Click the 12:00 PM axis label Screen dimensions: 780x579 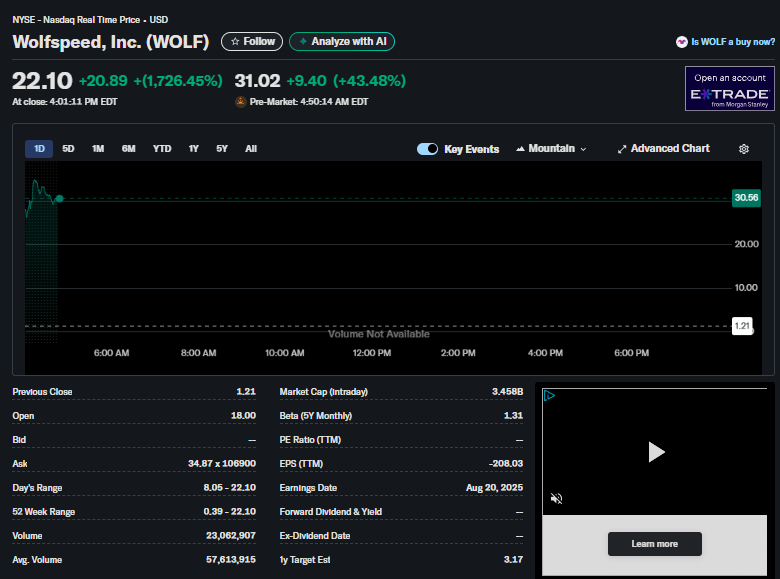pos(372,353)
